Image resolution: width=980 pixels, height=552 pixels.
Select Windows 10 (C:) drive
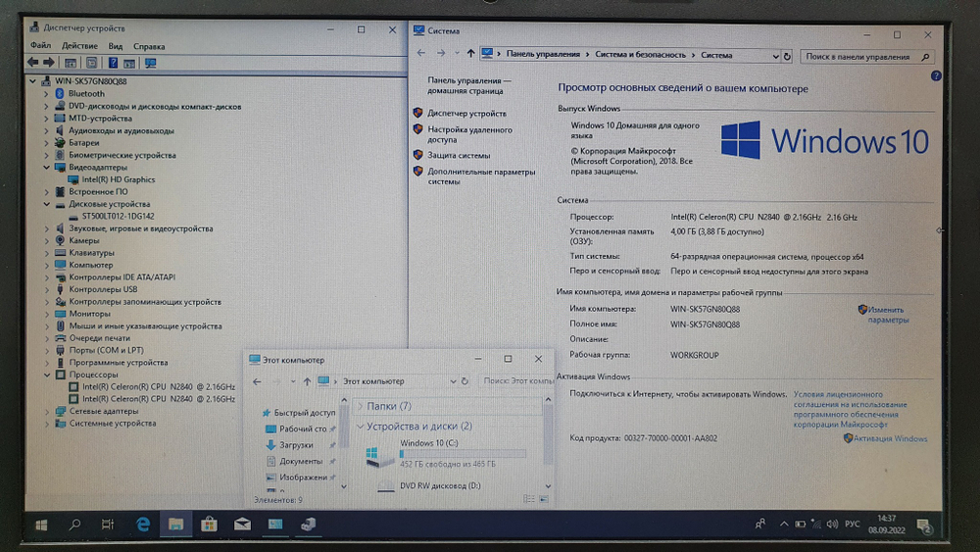click(x=447, y=453)
